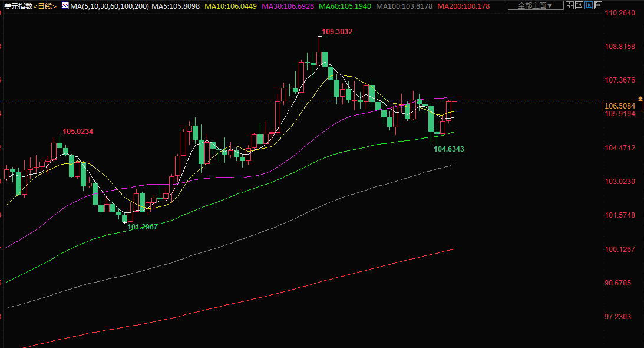The width and height of the screenshot is (644, 348).
Task: Click the 101.2967 low price marker
Action: click(143, 227)
